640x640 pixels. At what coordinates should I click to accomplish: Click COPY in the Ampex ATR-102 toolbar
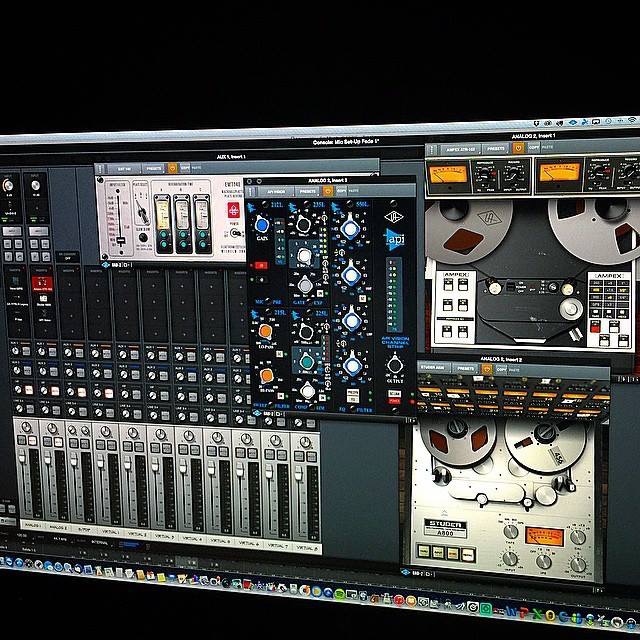point(533,147)
